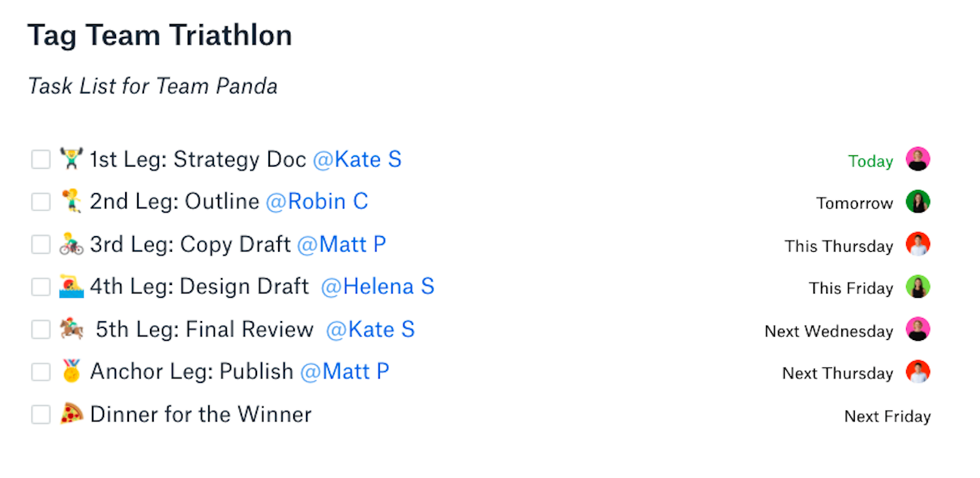Open the Today due date
Screen dimensions: 980x478
870,161
